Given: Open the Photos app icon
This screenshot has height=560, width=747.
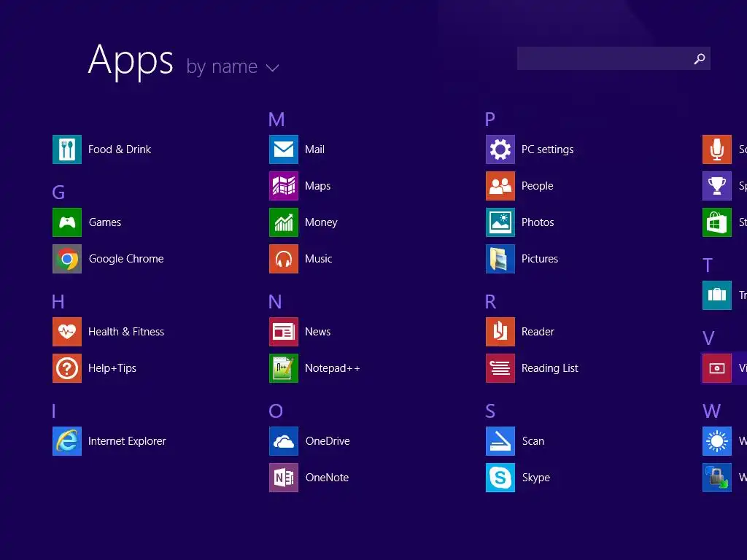Looking at the screenshot, I should click(500, 222).
